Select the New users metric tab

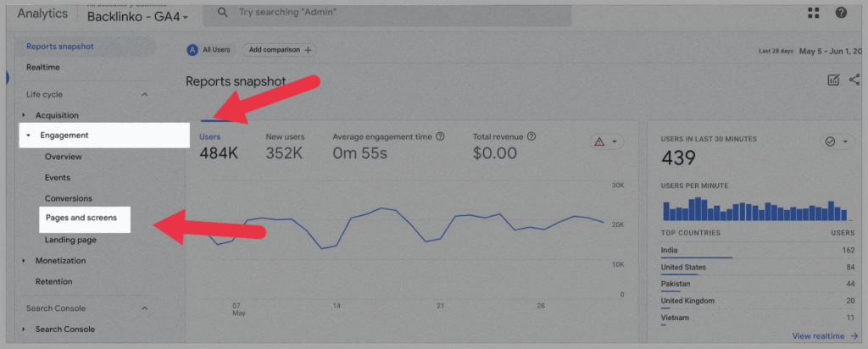point(285,136)
